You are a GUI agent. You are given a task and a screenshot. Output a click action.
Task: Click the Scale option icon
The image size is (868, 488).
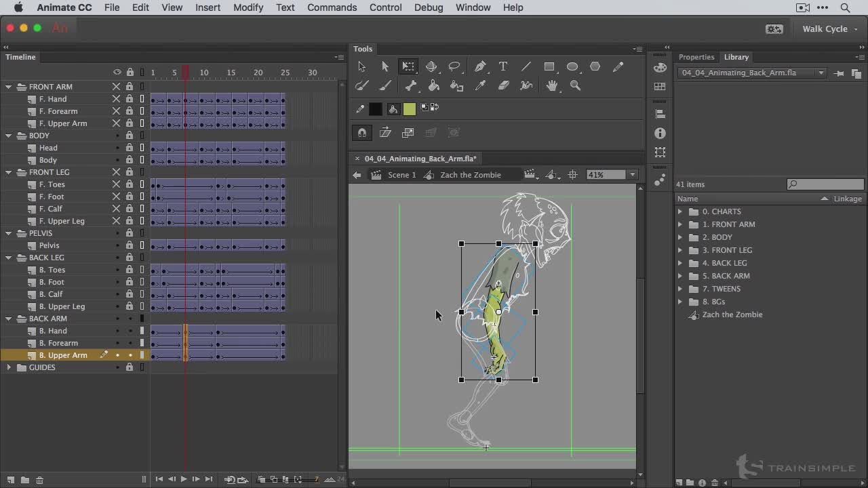click(408, 133)
